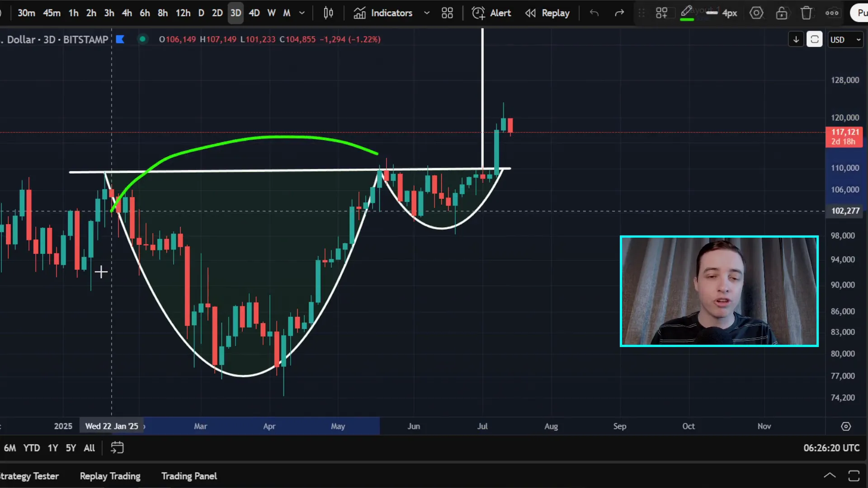The image size is (868, 488).
Task: Open the Strategy Tester tab
Action: point(29,476)
